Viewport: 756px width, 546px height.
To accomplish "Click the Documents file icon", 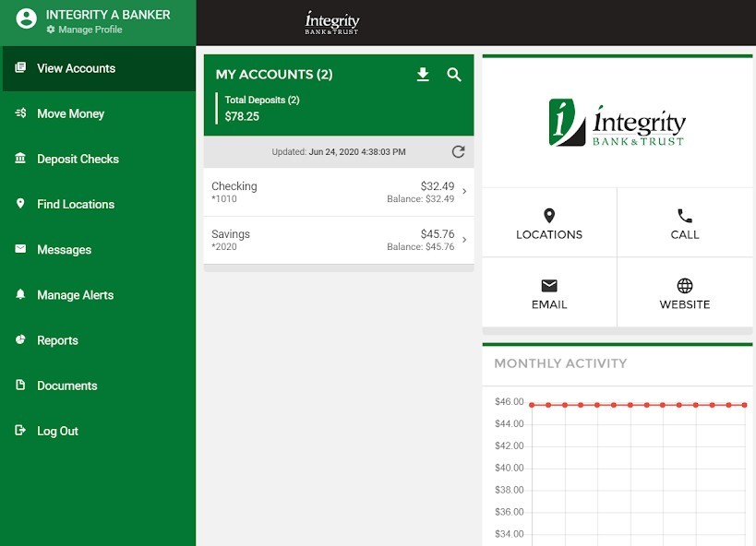I will click(20, 385).
